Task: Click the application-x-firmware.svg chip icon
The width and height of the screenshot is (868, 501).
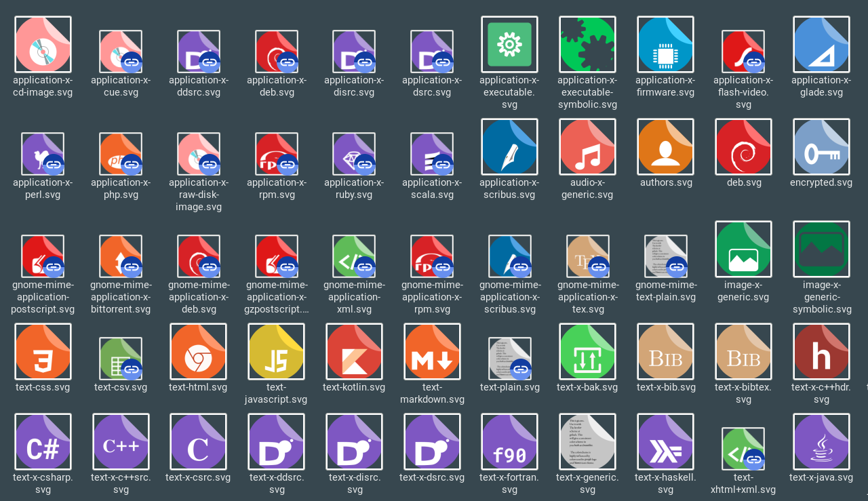Action: pyautogui.click(x=665, y=44)
